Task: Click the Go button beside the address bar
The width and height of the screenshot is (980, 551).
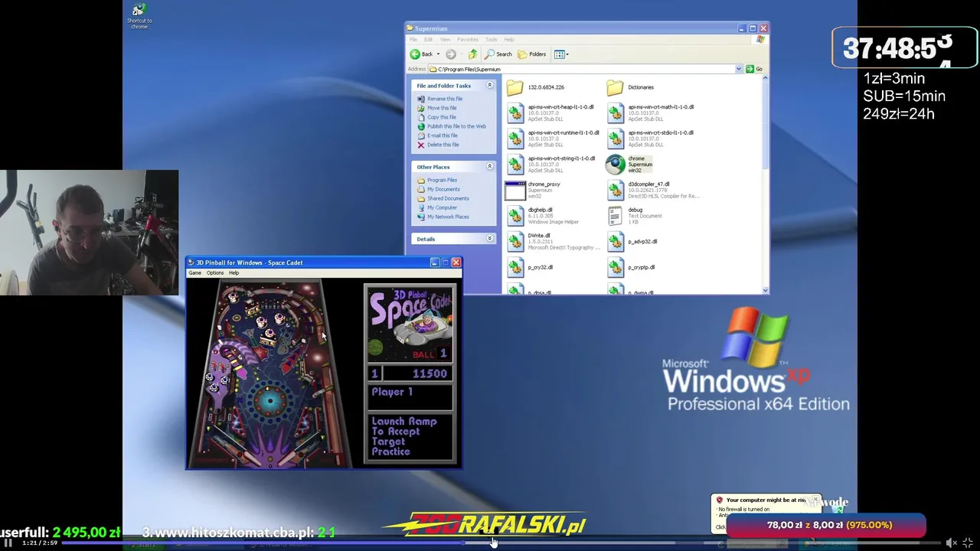Action: pos(754,69)
